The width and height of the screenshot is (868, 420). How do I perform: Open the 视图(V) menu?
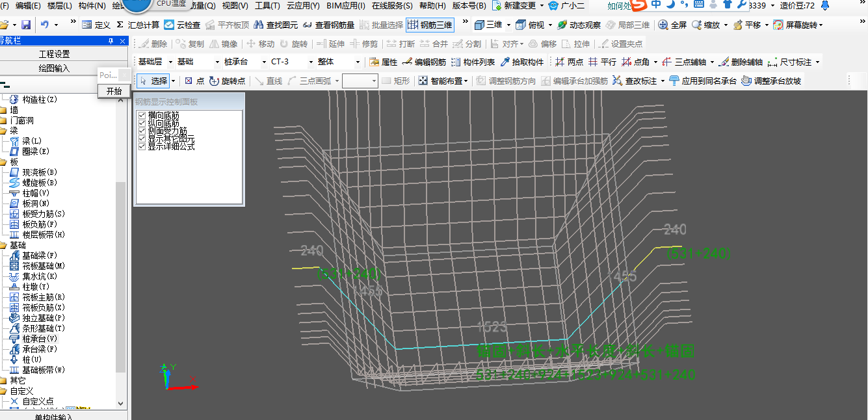point(235,6)
